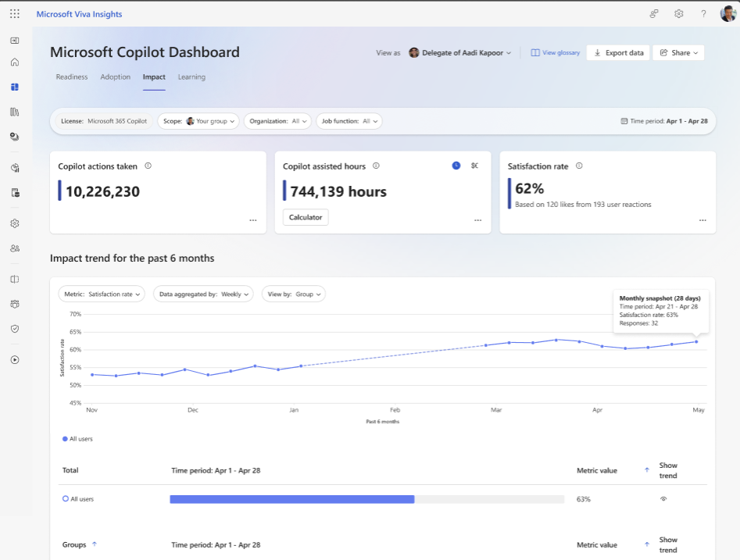Open more options on Satisfaction rate card
740x560 pixels.
[702, 220]
